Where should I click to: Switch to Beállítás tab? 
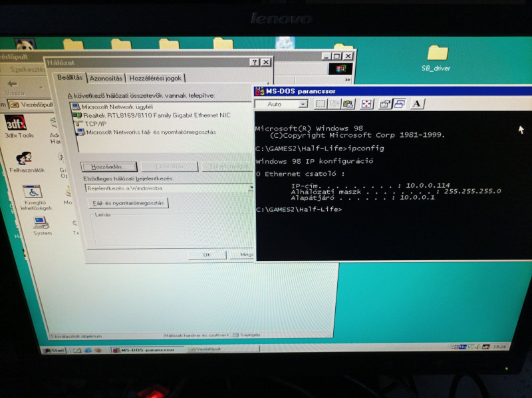(70, 77)
